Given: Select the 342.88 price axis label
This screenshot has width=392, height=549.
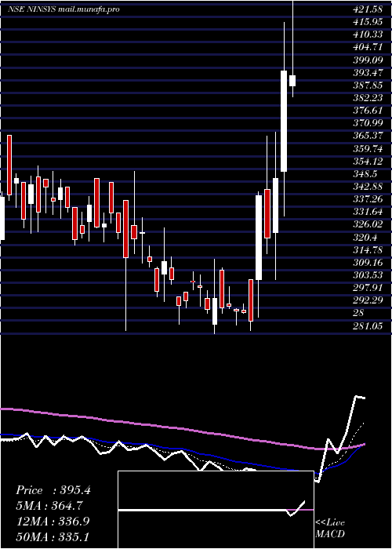Looking at the screenshot, I should pos(368,187).
